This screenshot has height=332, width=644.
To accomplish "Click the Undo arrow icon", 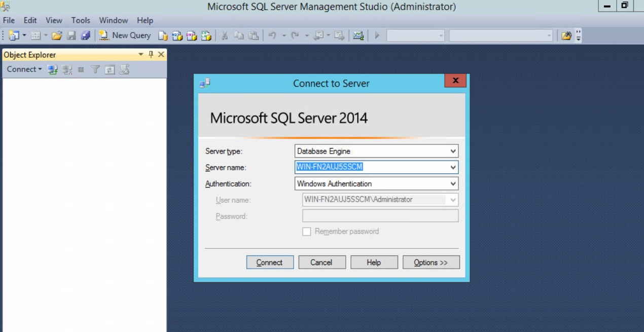I will [272, 35].
